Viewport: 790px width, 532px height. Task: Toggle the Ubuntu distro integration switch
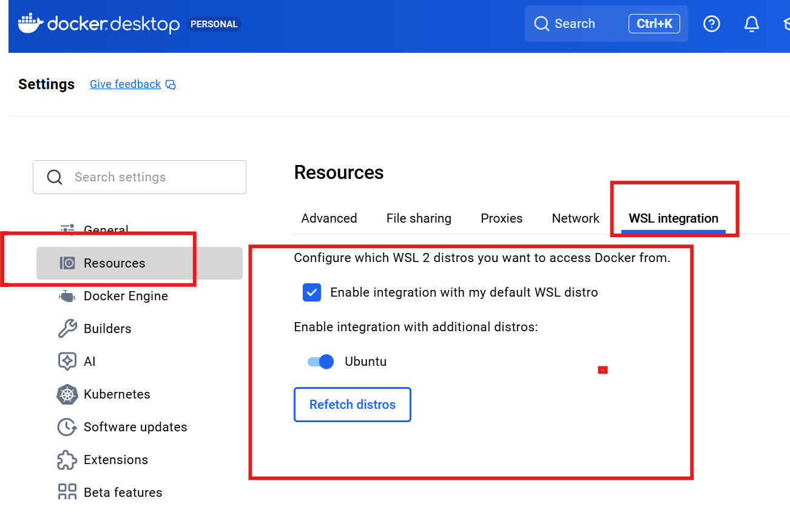(x=321, y=362)
